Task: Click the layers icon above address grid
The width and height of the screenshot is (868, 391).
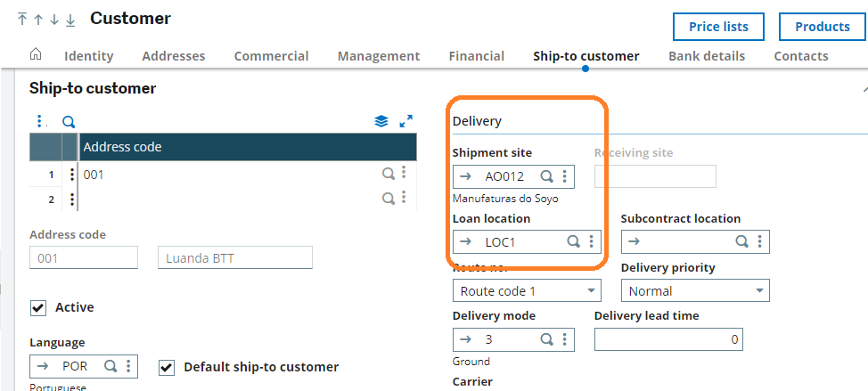Action: (381, 121)
